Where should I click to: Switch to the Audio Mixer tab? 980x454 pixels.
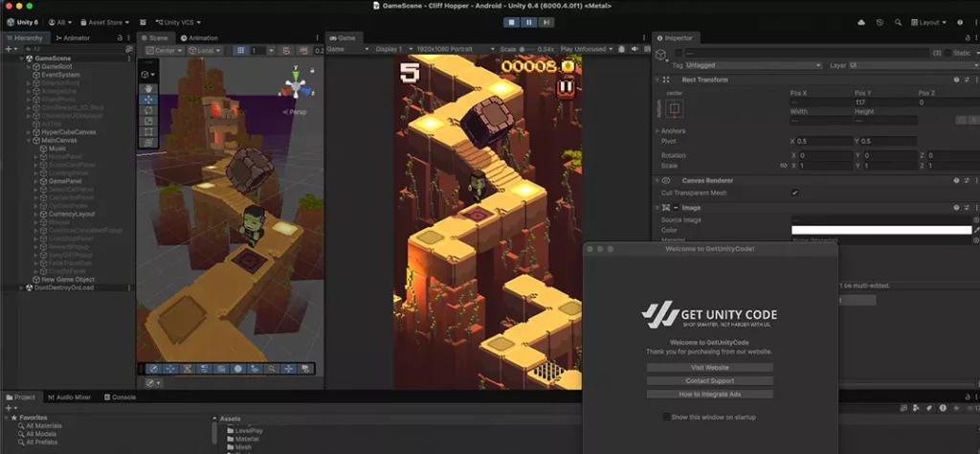coord(69,397)
